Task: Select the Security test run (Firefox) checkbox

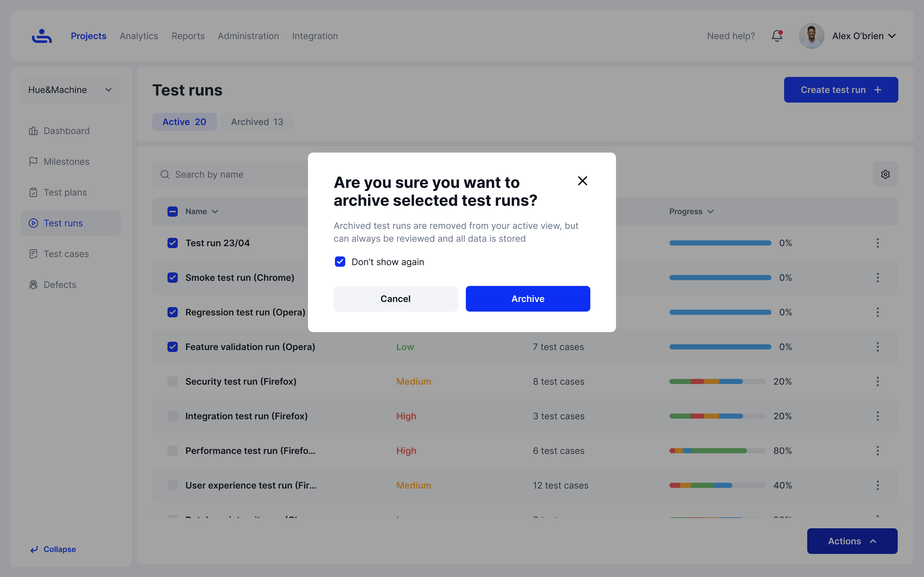Action: click(173, 381)
